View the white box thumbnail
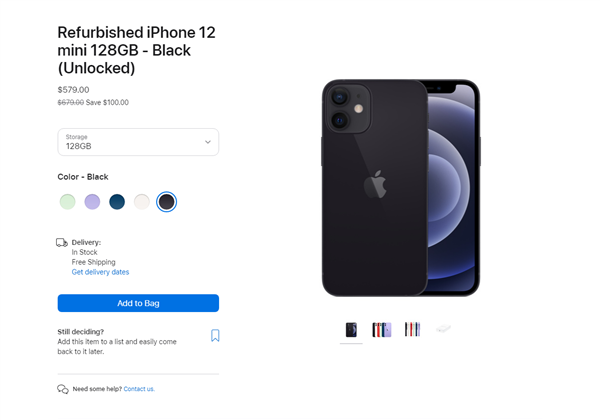 point(443,329)
